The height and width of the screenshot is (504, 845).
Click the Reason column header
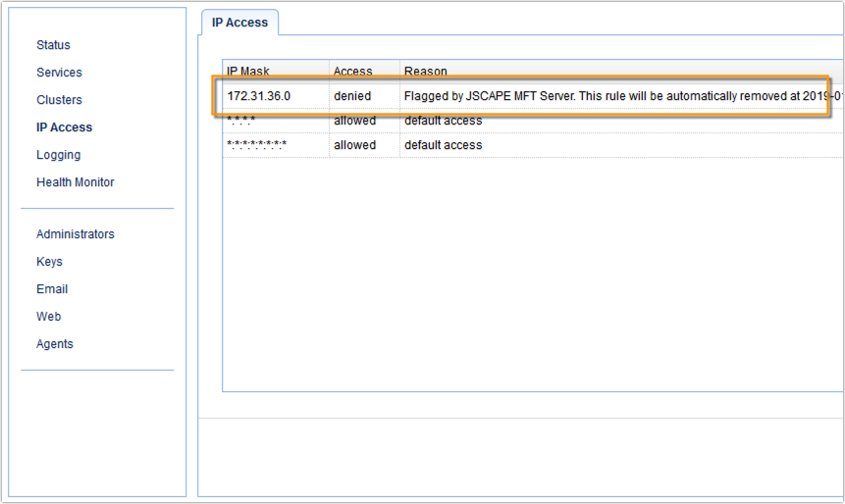click(x=425, y=72)
